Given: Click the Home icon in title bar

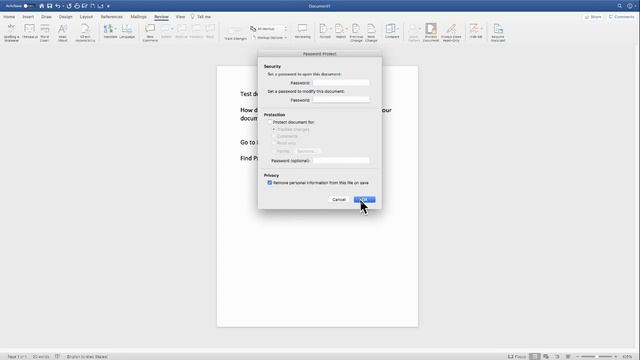Looking at the screenshot, I should (x=42, y=6).
